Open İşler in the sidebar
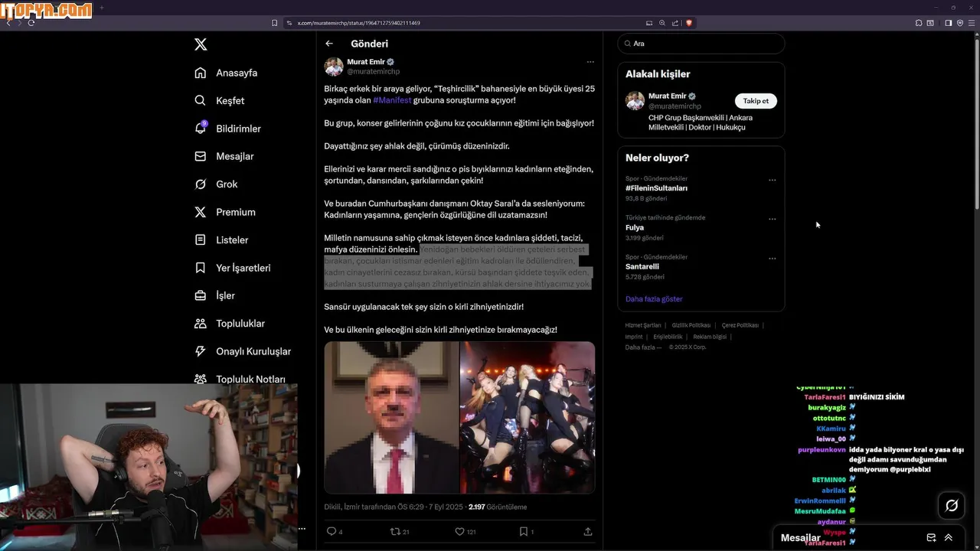This screenshot has height=551, width=980. (214, 295)
